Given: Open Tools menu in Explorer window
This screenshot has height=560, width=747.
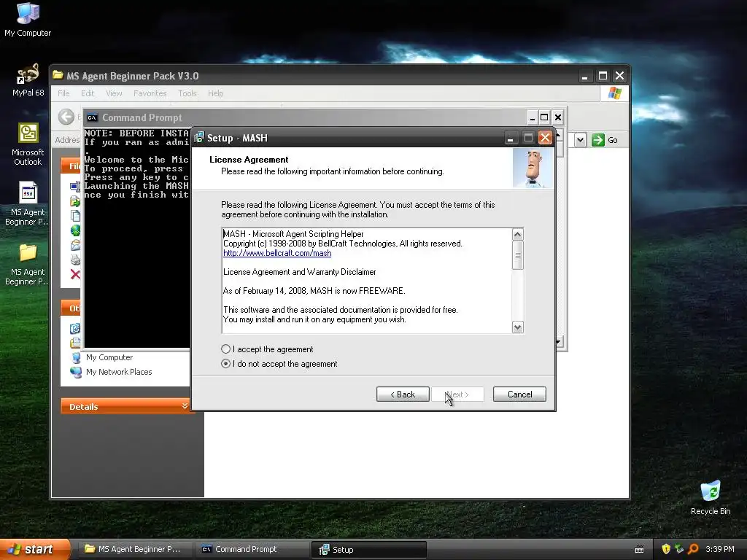Looking at the screenshot, I should pos(187,93).
